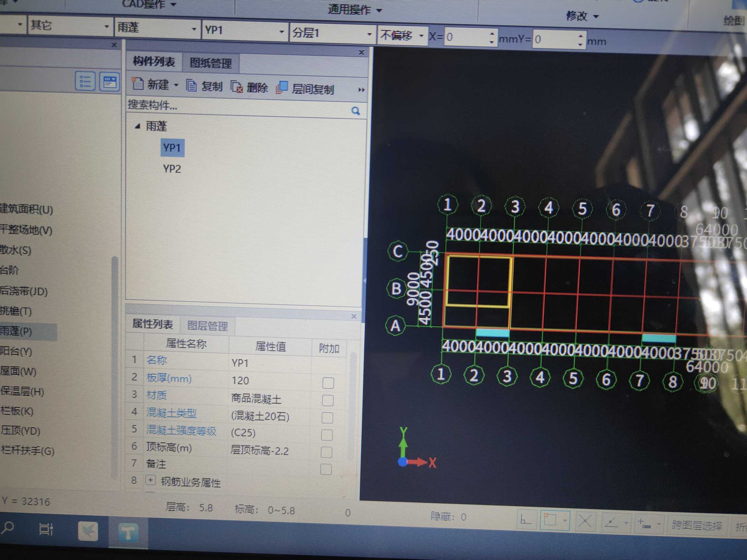Open Windows Task View icon

pyautogui.click(x=46, y=529)
